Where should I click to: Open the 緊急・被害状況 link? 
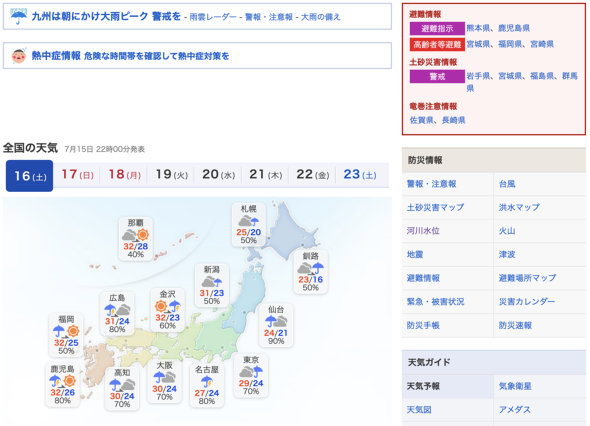click(435, 302)
